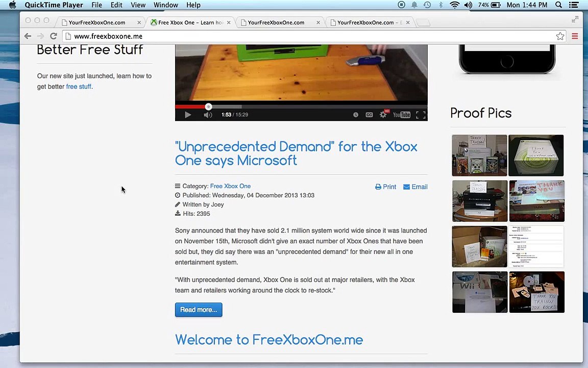Click the free stuff link
The image size is (588, 368).
(79, 86)
